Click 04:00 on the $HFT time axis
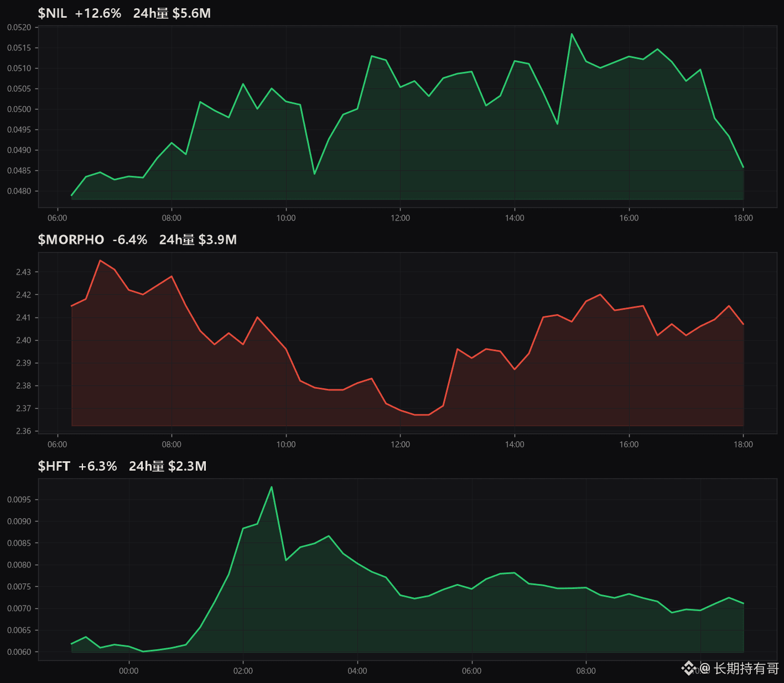784x683 pixels. pyautogui.click(x=357, y=671)
